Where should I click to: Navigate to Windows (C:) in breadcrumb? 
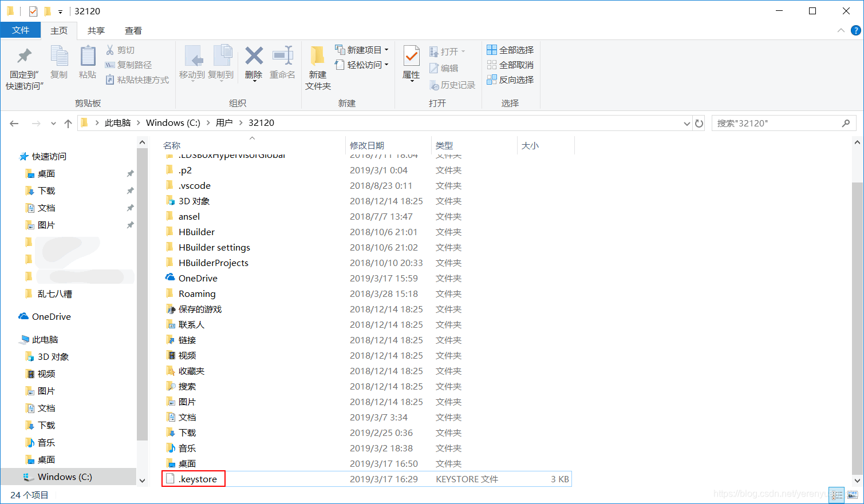click(x=173, y=123)
